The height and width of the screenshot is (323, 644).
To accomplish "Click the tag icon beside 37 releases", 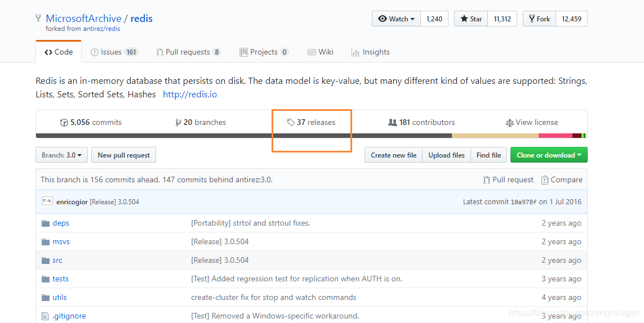I will (x=291, y=122).
